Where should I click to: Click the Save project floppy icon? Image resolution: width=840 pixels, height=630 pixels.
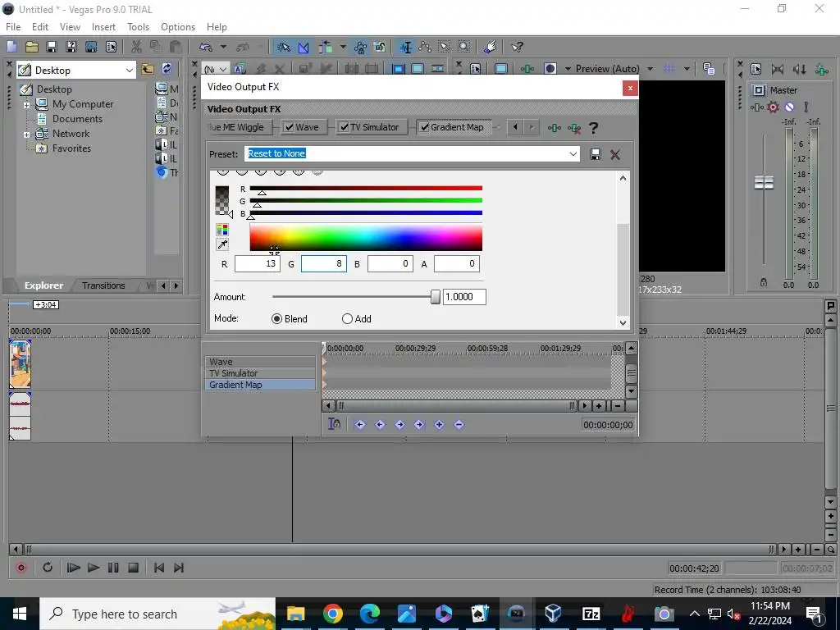(x=52, y=47)
